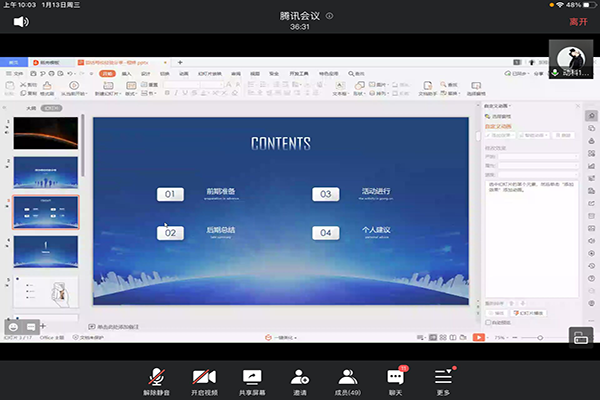Open the 更多 menu

pos(444,378)
